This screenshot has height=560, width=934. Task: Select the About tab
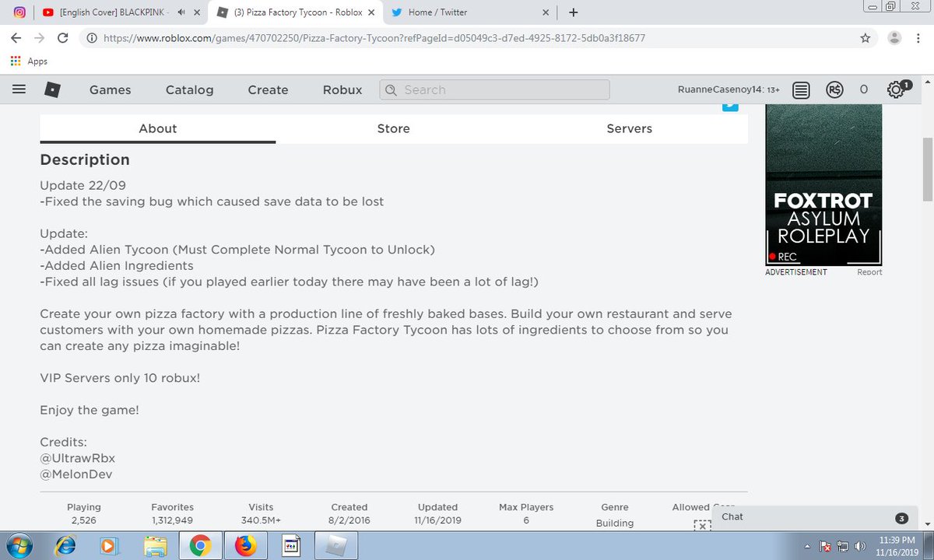(158, 129)
